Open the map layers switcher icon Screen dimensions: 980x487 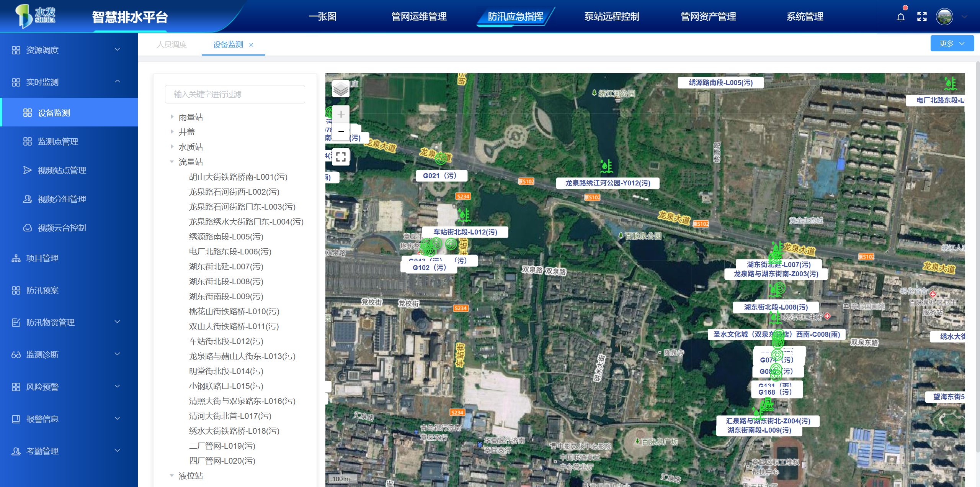point(340,89)
